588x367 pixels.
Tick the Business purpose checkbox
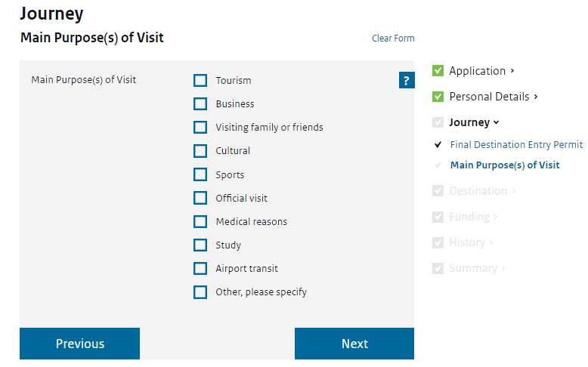(x=200, y=104)
